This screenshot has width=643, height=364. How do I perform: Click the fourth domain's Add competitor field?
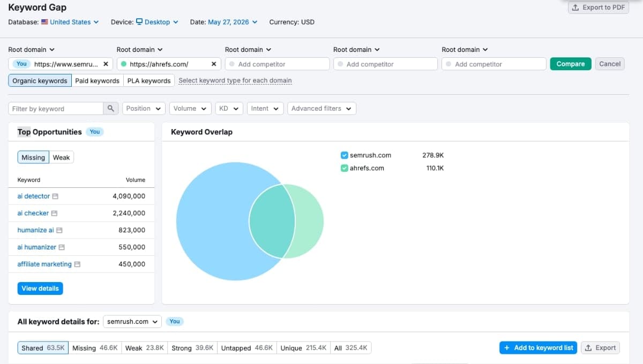[x=385, y=64]
